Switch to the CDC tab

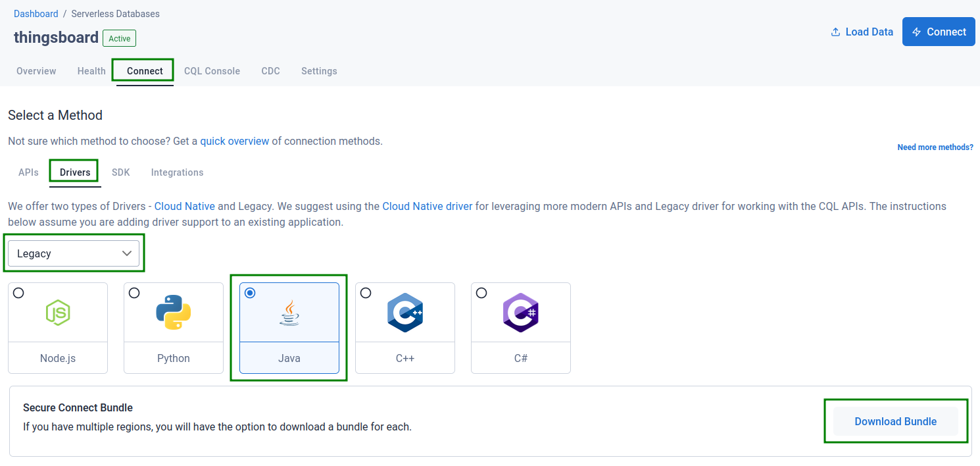(270, 71)
